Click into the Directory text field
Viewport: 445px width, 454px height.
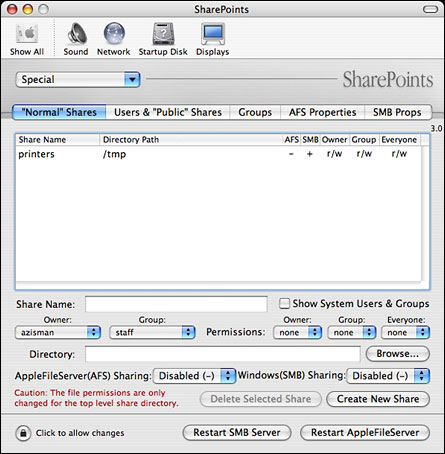223,354
